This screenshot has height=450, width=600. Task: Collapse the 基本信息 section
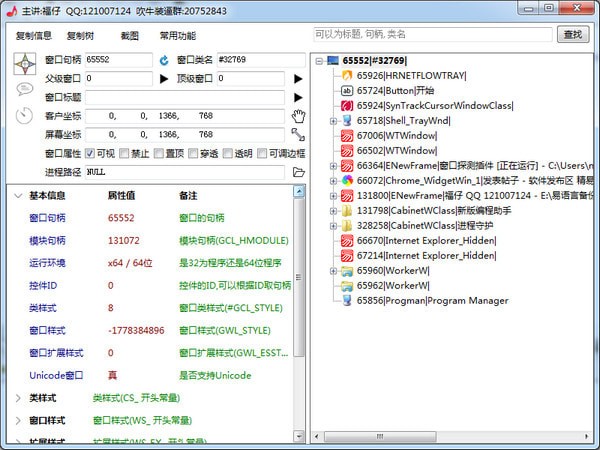18,196
